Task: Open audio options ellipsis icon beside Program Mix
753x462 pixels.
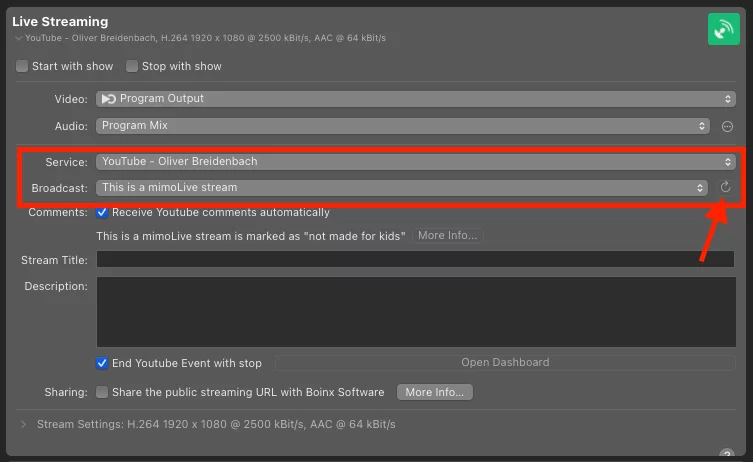Action: point(727,126)
